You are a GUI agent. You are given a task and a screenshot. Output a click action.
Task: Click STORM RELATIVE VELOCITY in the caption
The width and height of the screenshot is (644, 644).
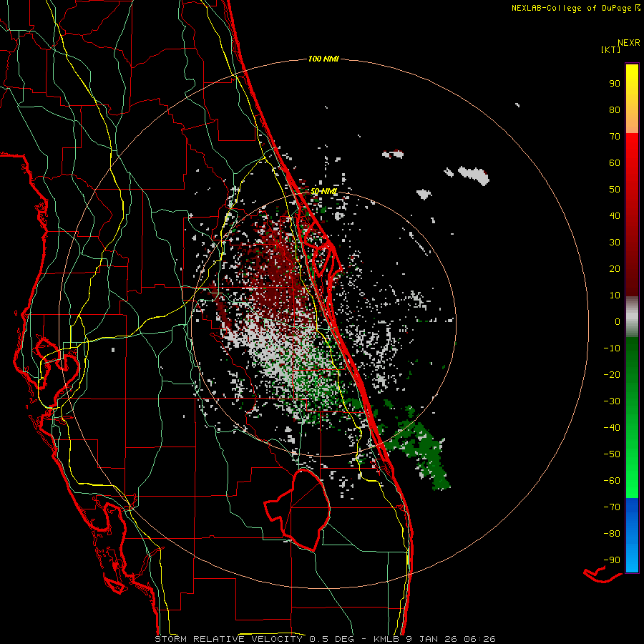point(229,639)
